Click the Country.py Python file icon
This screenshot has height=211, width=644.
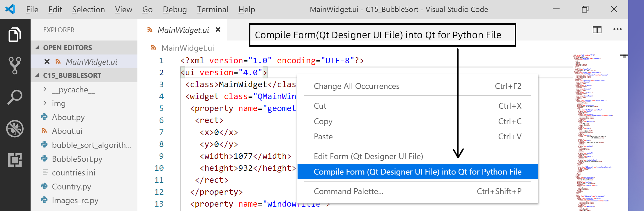pyautogui.click(x=44, y=186)
